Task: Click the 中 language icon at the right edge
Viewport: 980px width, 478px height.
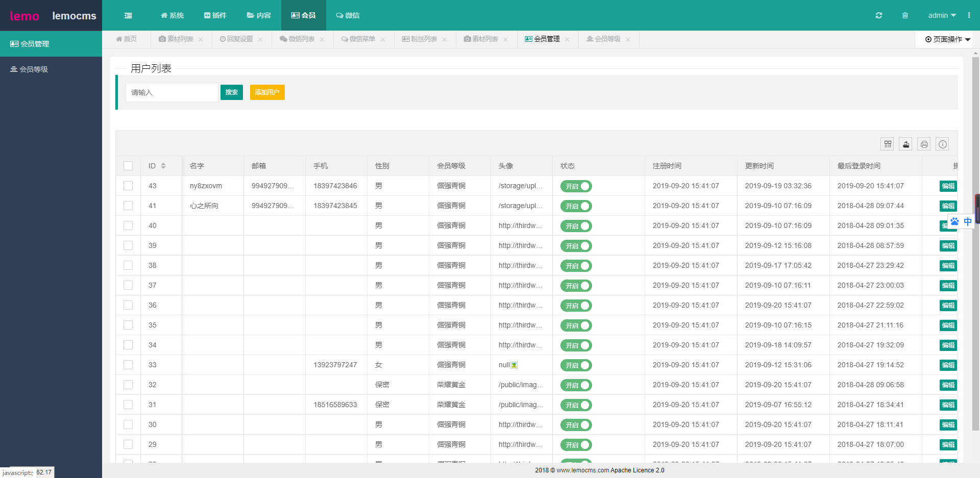Action: point(968,221)
